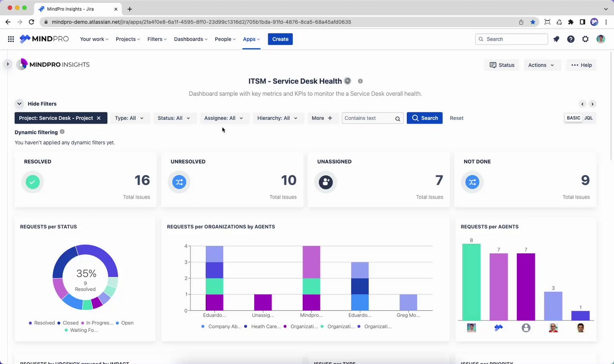Image resolution: width=614 pixels, height=364 pixels.
Task: Toggle Waiting Fo... legend item
Action: pos(81,330)
